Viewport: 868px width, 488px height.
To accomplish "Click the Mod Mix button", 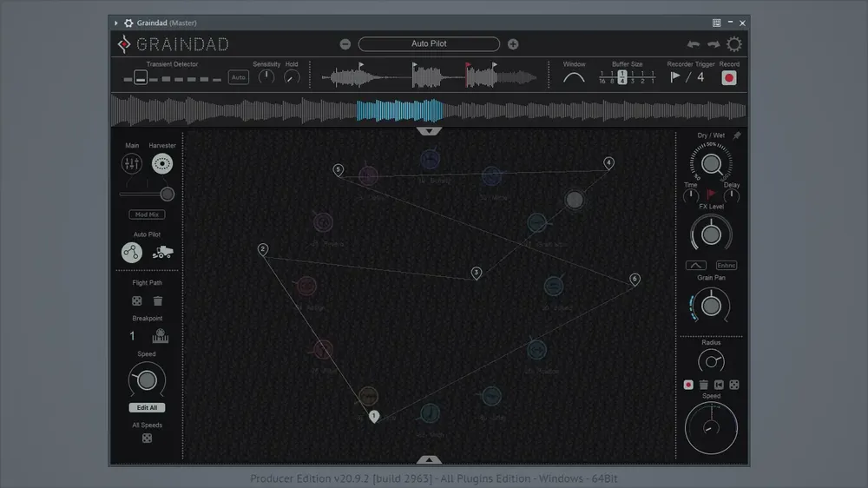I will pyautogui.click(x=147, y=214).
